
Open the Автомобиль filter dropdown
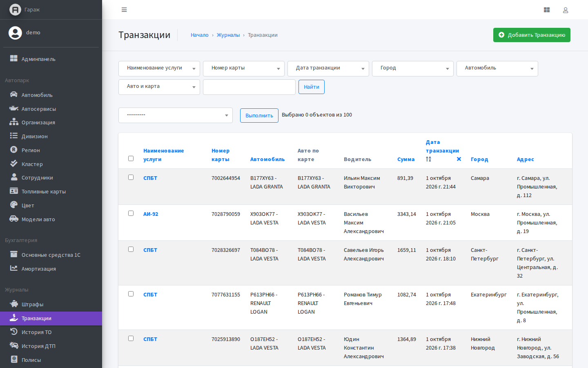click(497, 69)
